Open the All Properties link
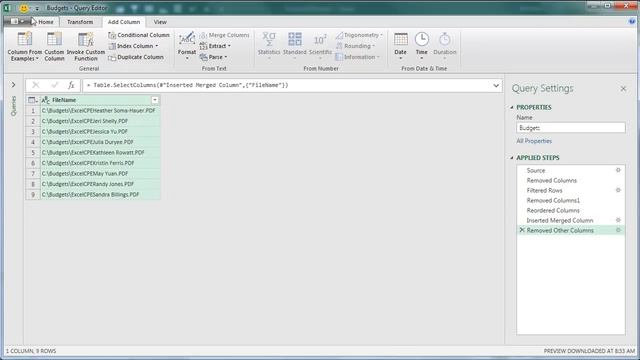 click(534, 141)
